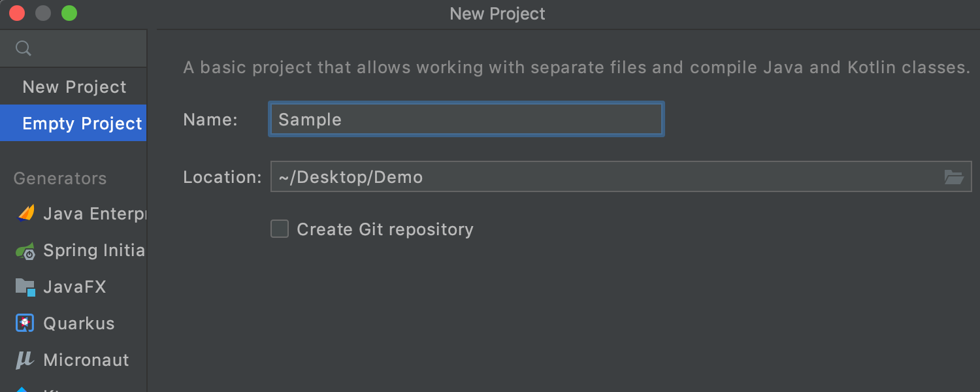Click the Create Git repository label

pos(385,229)
